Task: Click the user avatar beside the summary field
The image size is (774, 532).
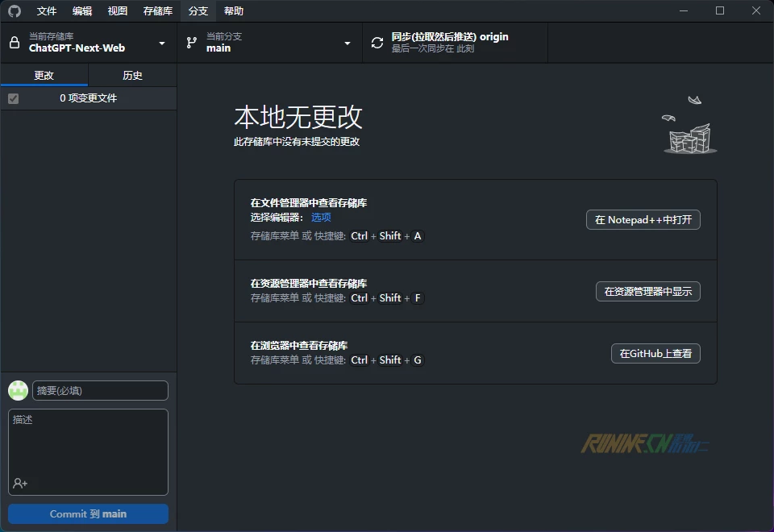Action: (x=18, y=391)
